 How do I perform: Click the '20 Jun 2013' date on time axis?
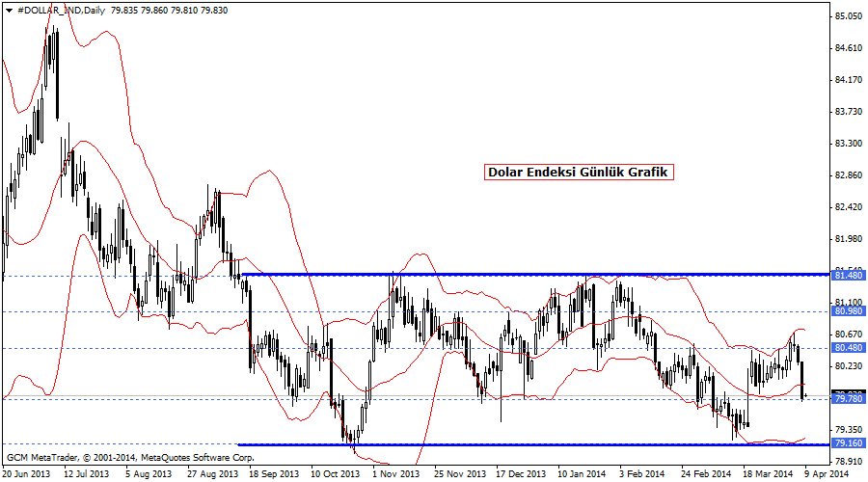(27, 473)
